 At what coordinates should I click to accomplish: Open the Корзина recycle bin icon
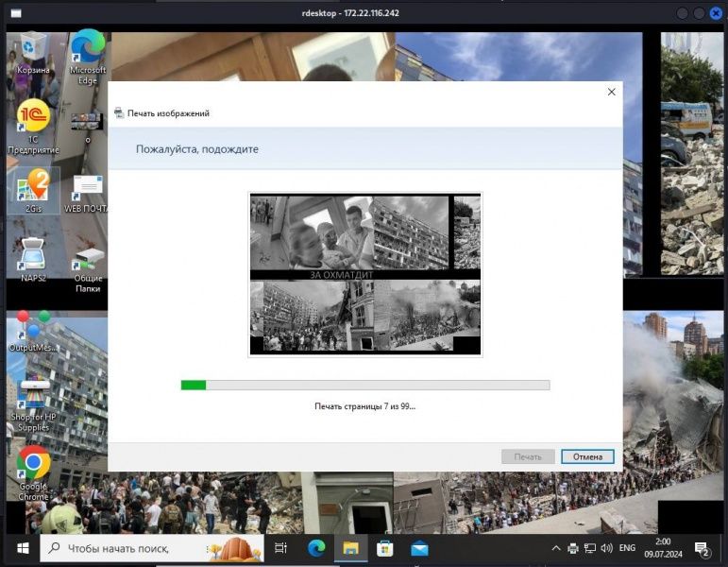click(34, 47)
